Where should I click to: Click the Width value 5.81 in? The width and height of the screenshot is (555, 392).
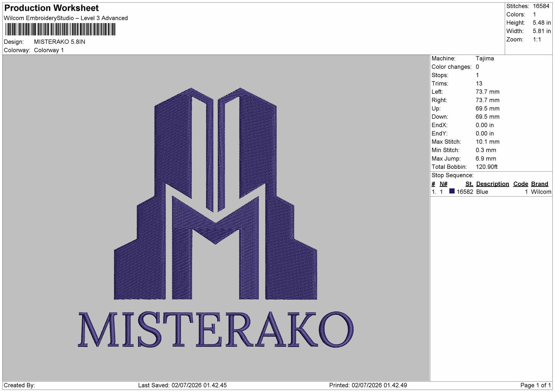[x=542, y=31]
